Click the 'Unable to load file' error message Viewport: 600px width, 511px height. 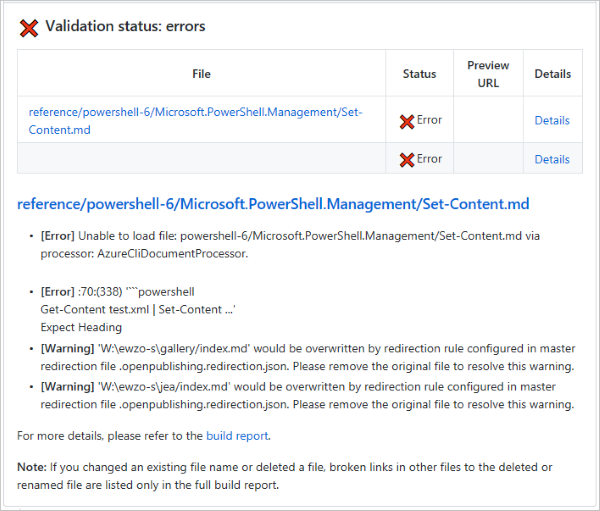pyautogui.click(x=290, y=245)
